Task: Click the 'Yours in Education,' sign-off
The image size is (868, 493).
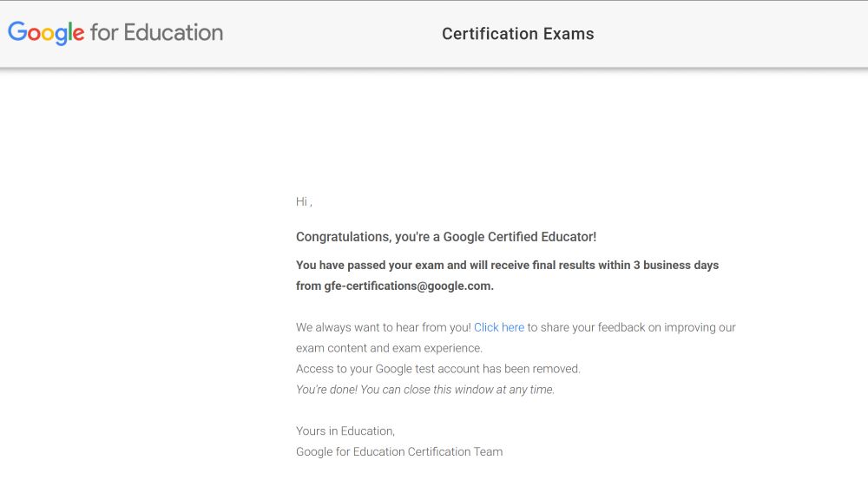Action: (x=345, y=431)
